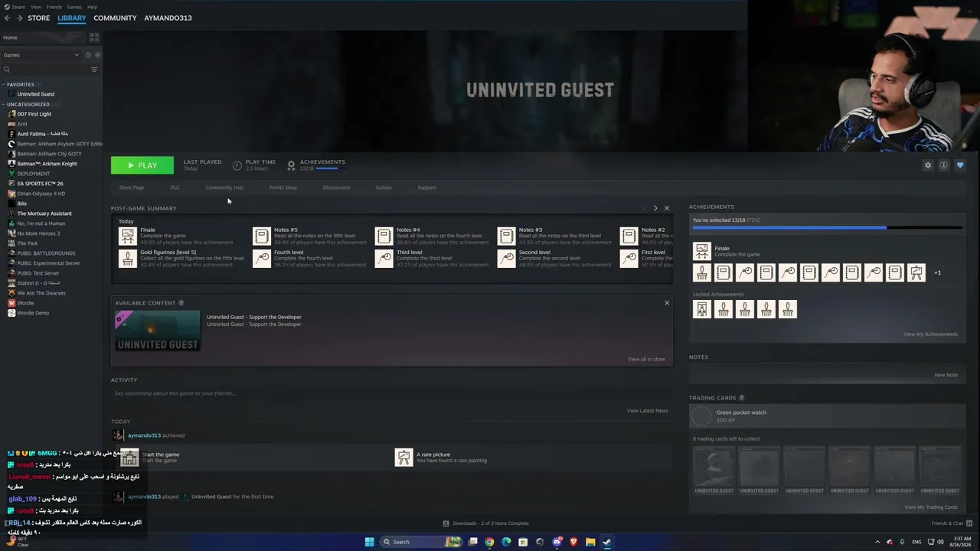Image resolution: width=980 pixels, height=551 pixels.
Task: Show game info icon
Action: tap(944, 165)
